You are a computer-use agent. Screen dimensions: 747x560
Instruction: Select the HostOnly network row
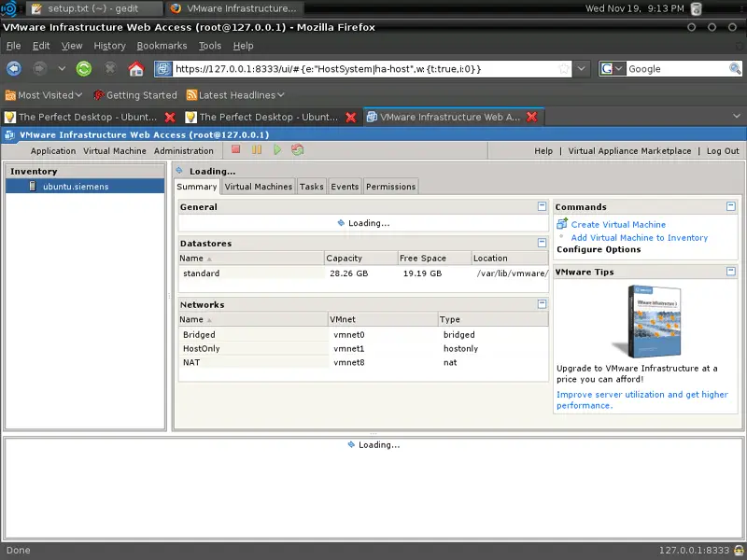[363, 348]
